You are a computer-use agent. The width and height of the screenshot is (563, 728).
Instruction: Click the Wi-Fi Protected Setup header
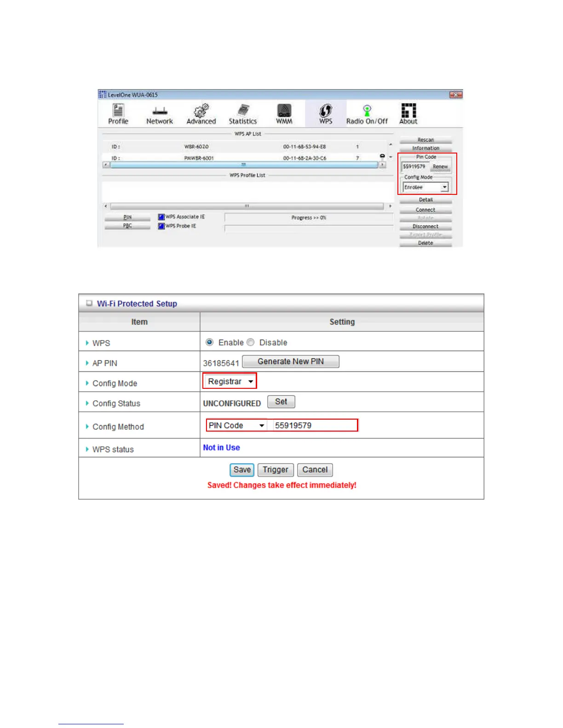[137, 304]
